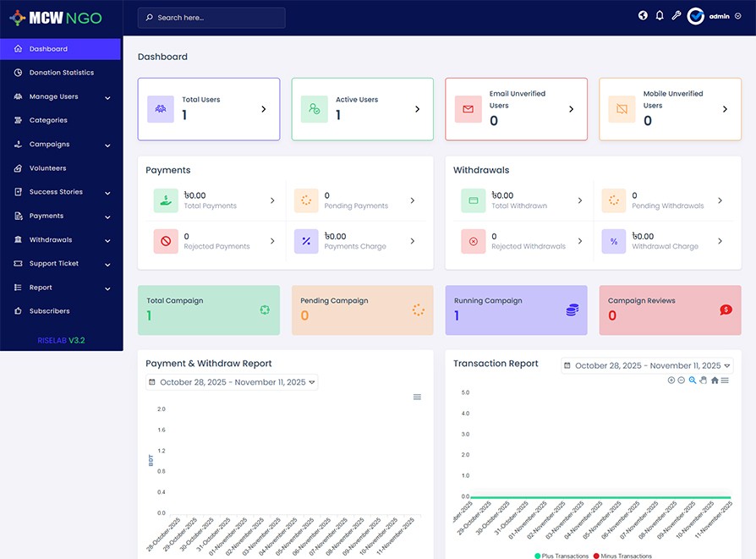
Task: Open Payment & Withdraw Report date range dropdown
Action: point(233,382)
